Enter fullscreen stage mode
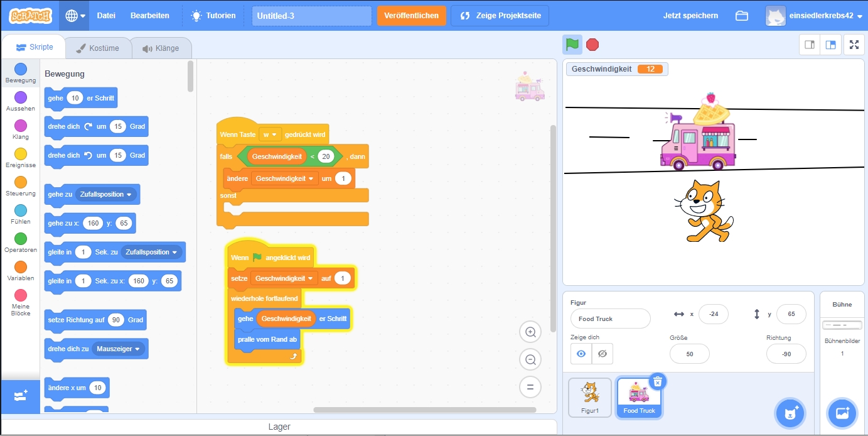Screen dimensions: 868x436 coord(853,45)
